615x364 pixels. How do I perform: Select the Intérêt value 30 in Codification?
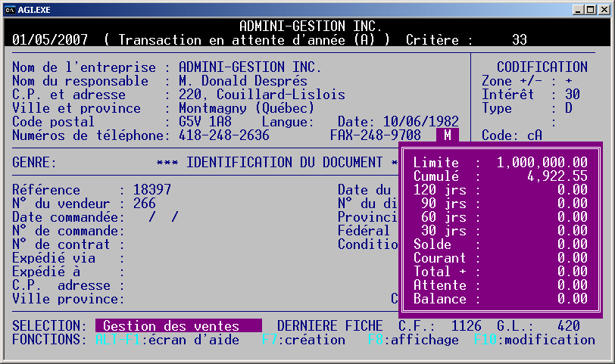(572, 95)
